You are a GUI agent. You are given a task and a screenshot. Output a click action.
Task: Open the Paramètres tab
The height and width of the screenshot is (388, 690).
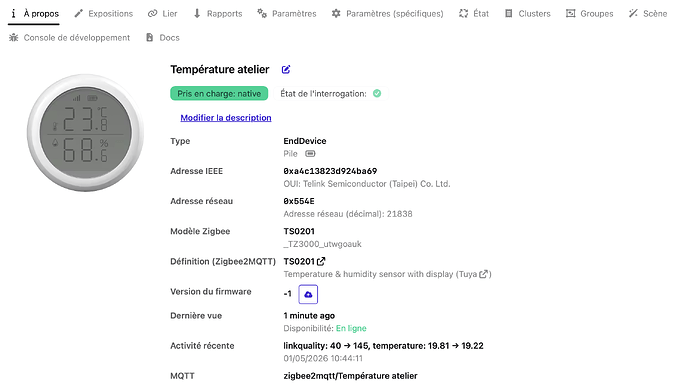coord(287,14)
